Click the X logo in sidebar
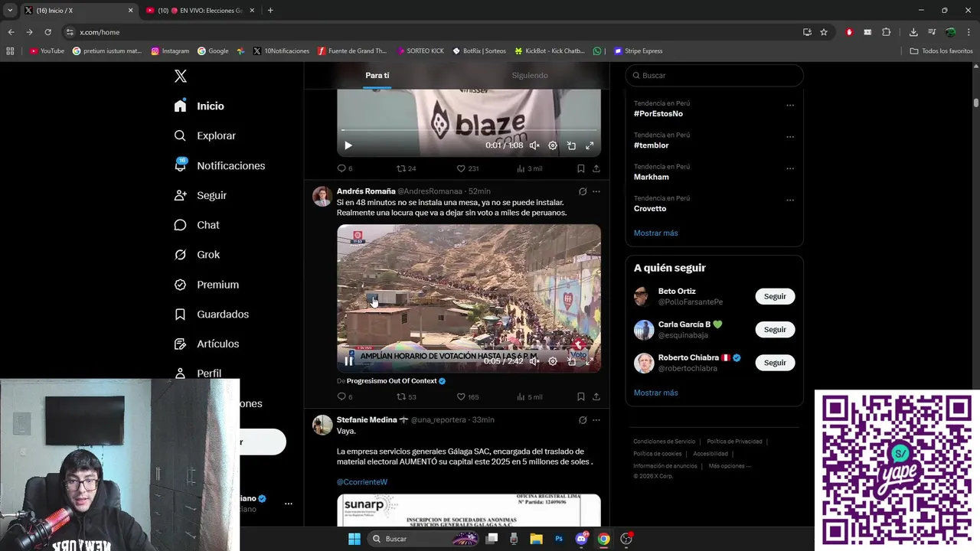The width and height of the screenshot is (980, 551). coord(181,76)
